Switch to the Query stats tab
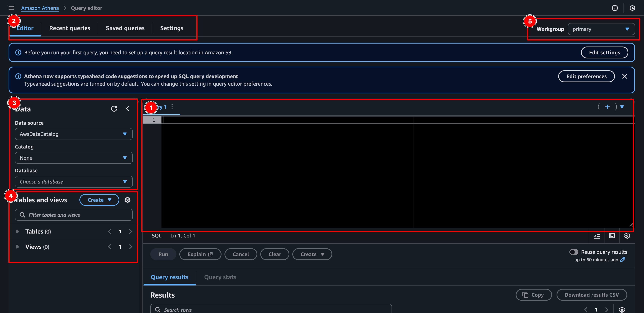644x313 pixels. click(x=220, y=277)
